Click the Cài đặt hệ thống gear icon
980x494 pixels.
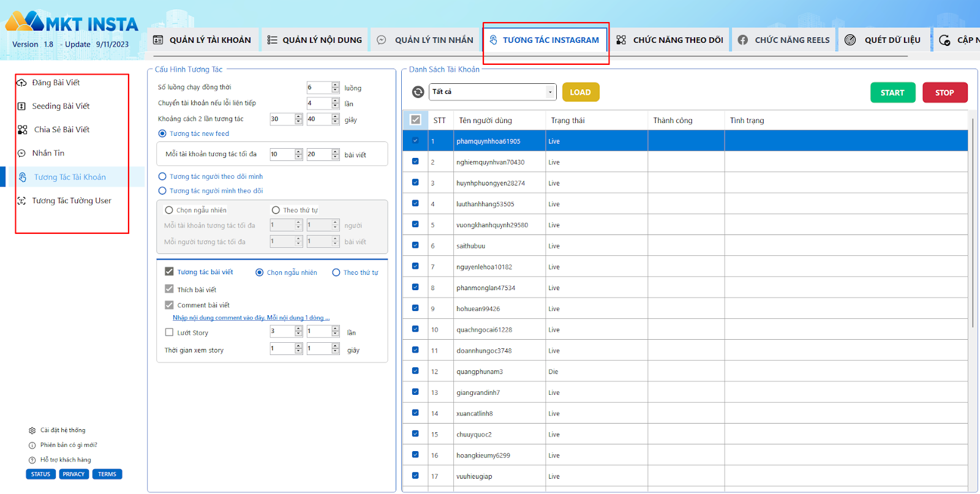(32, 430)
